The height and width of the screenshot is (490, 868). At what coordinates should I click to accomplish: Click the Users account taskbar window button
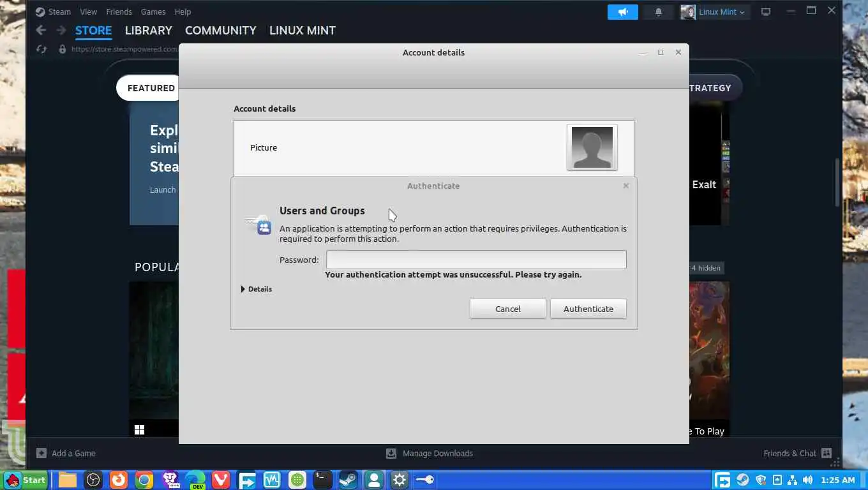point(374,480)
